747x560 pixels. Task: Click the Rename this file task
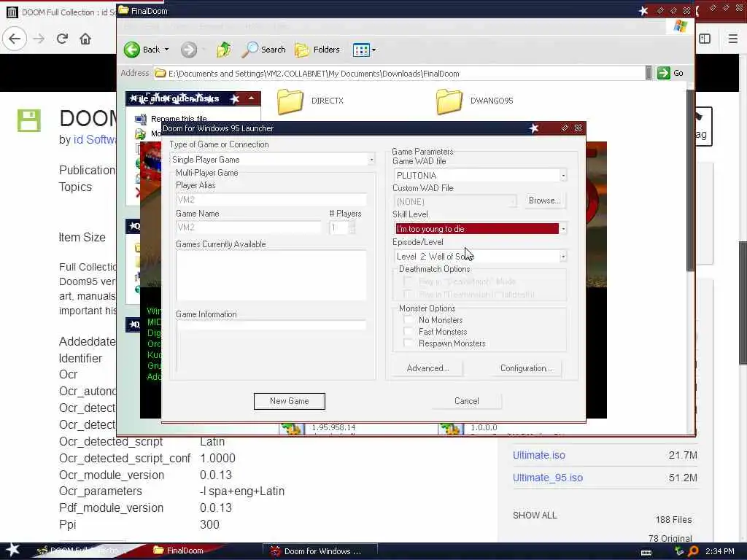click(179, 119)
